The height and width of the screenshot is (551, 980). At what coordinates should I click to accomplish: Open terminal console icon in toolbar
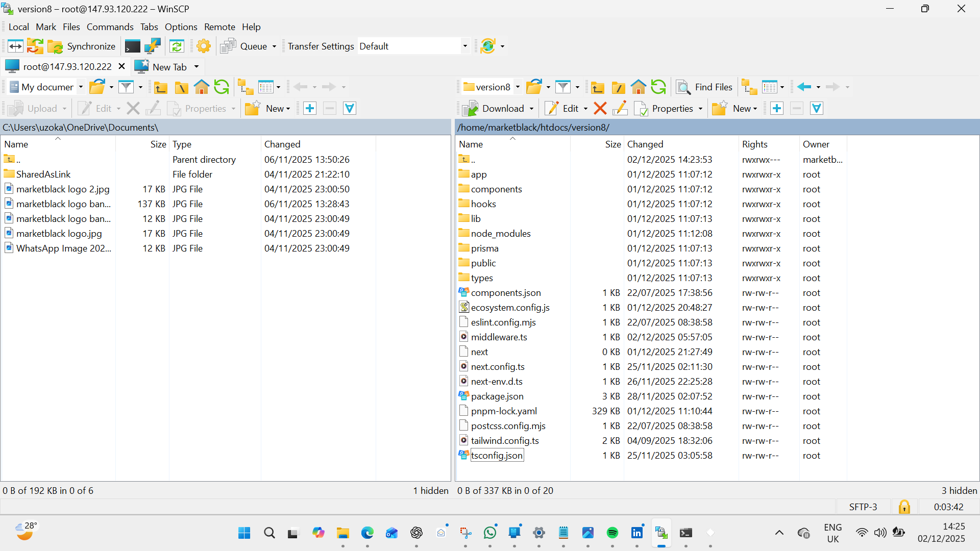click(x=132, y=46)
